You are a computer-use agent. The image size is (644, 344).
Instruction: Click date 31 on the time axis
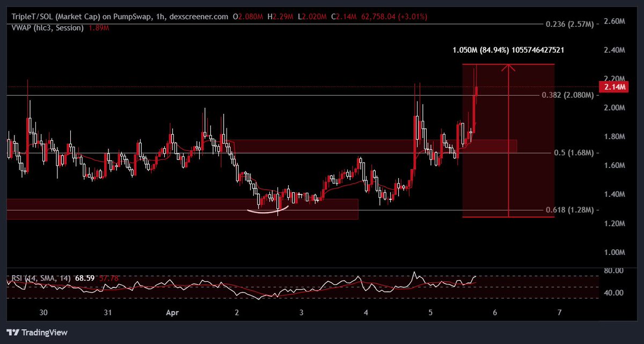pyautogui.click(x=107, y=312)
